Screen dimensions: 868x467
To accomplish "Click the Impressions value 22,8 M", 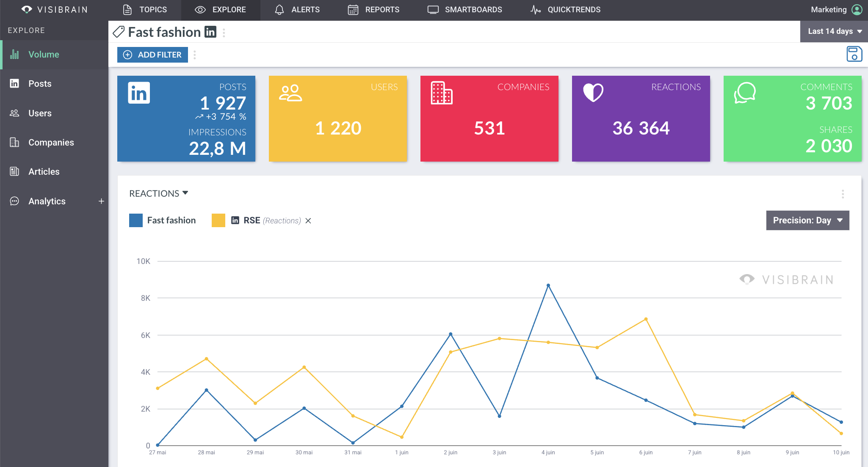I will 217,148.
